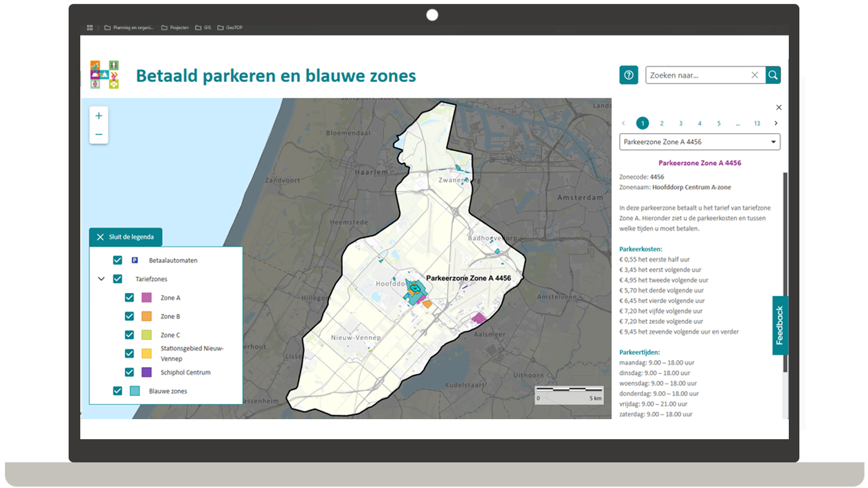
Task: Select results page 4
Action: coord(700,124)
